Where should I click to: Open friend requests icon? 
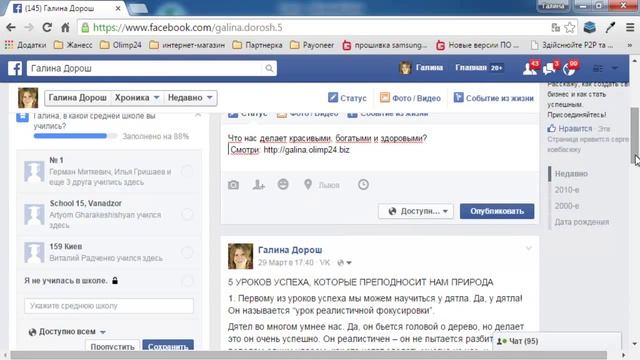530,69
